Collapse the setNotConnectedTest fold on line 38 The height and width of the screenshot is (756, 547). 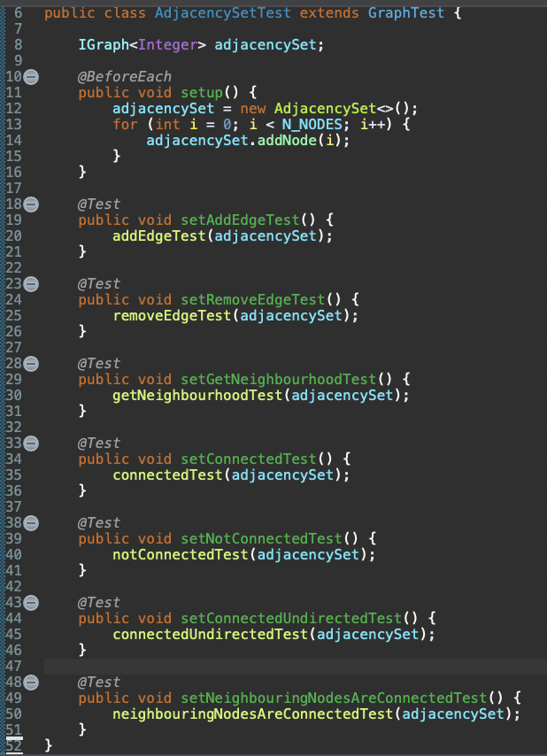click(x=31, y=522)
